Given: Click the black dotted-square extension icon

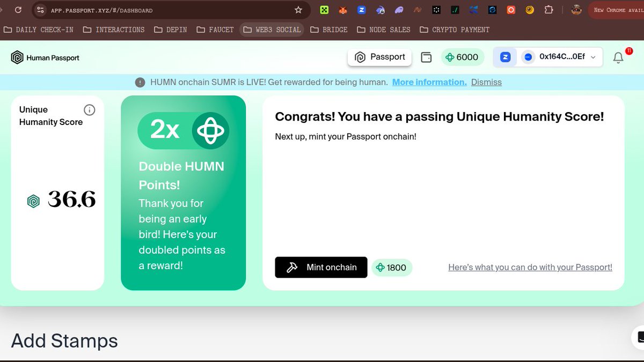Looking at the screenshot, I should click(436, 10).
